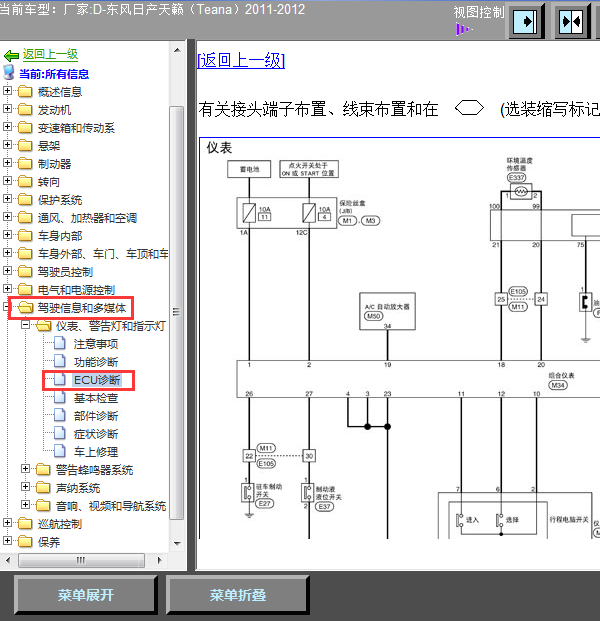Click the 悬架 folder icon
The width and height of the screenshot is (600, 621).
point(25,145)
